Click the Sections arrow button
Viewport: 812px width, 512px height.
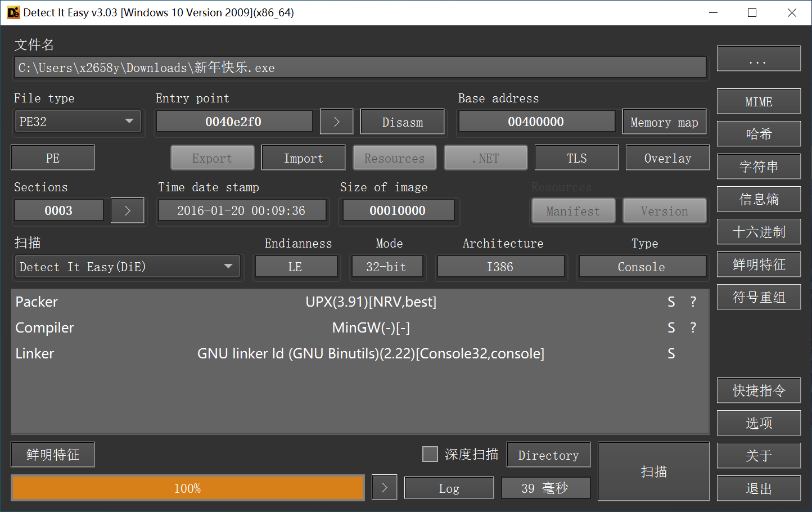click(x=127, y=210)
